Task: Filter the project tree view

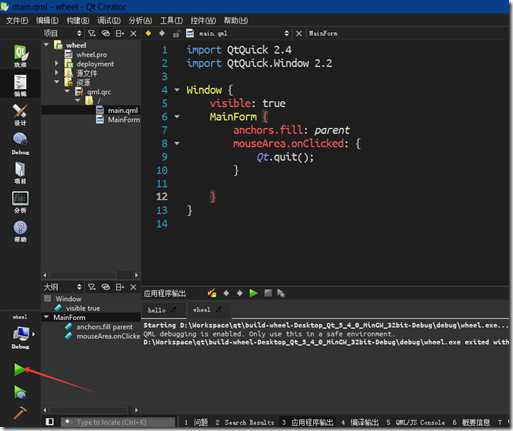Action: [92, 33]
